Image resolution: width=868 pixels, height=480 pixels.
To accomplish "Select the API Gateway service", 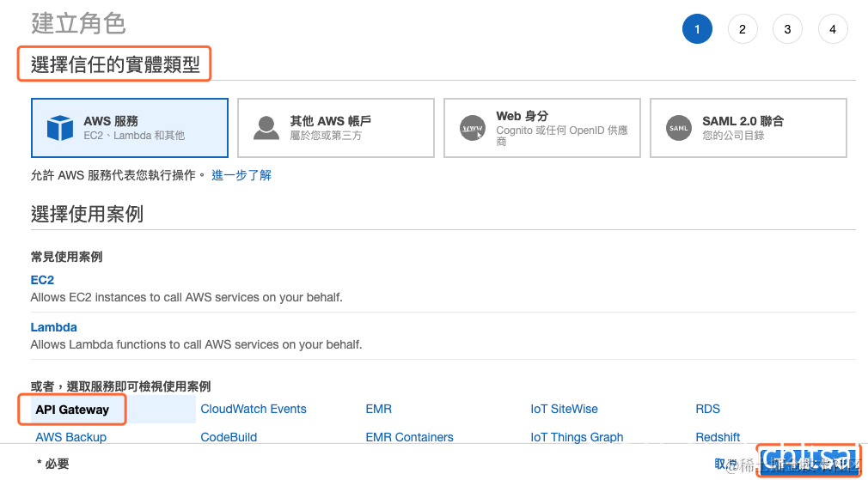I will [72, 410].
